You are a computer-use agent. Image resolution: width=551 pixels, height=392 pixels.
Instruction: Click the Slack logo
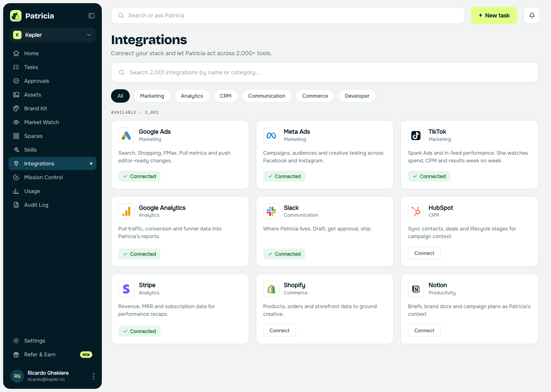point(271,211)
